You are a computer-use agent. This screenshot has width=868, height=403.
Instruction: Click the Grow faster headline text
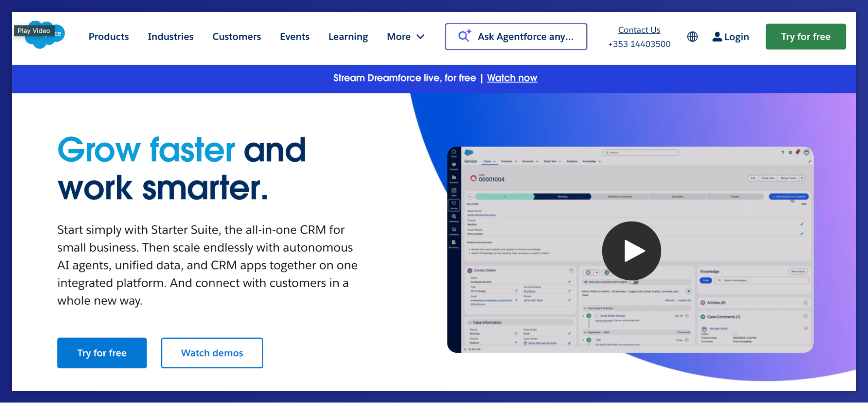[146, 150]
